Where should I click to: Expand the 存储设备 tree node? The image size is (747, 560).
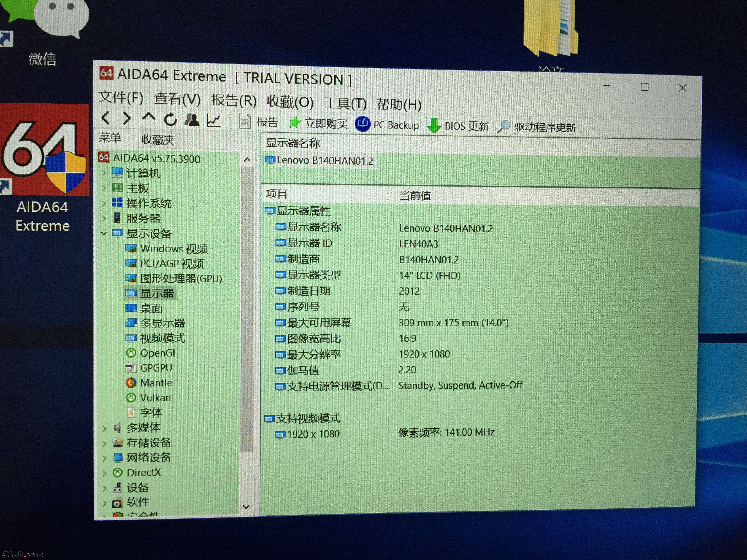tap(104, 443)
